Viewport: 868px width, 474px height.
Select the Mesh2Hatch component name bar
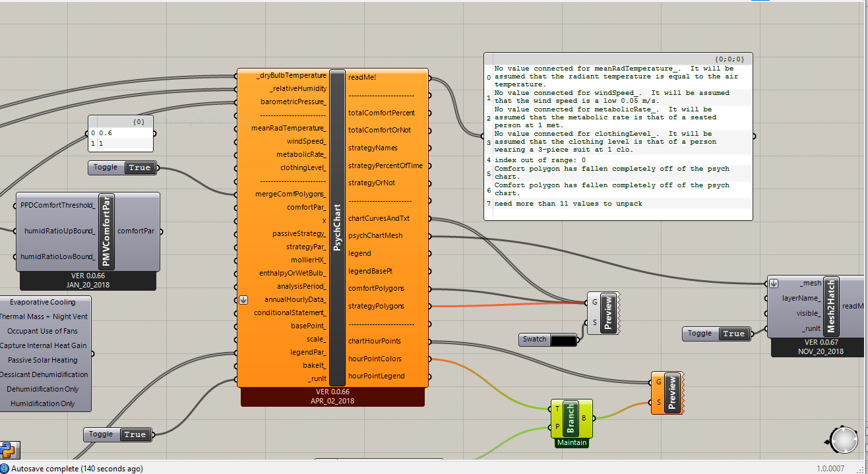tap(831, 307)
